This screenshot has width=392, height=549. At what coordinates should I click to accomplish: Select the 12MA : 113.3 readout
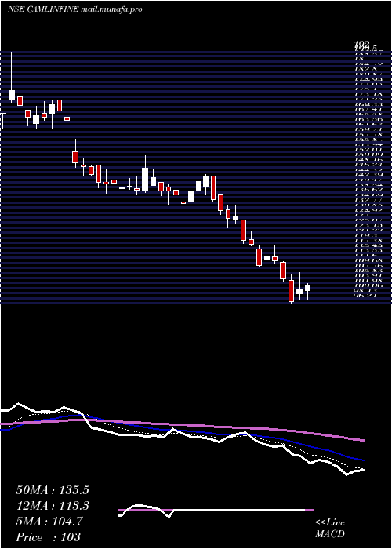53,506
